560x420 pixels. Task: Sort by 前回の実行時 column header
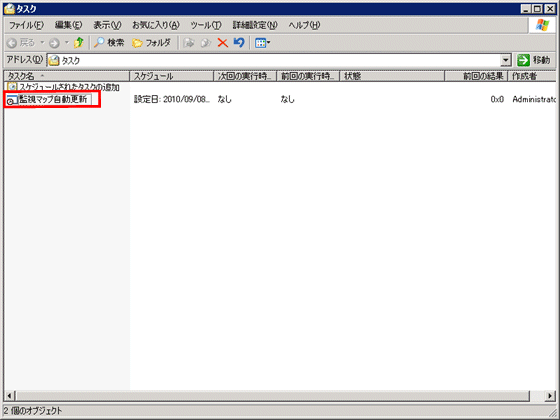(308, 76)
